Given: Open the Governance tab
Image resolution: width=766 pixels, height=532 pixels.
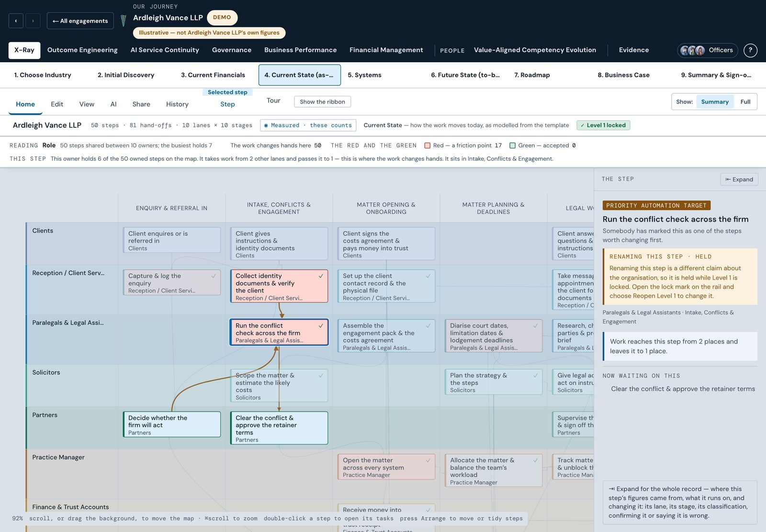Looking at the screenshot, I should click(x=232, y=50).
